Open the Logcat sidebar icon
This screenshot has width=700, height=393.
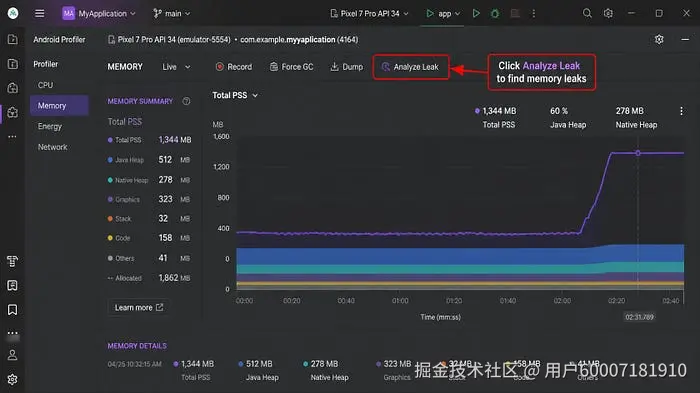coord(12,285)
